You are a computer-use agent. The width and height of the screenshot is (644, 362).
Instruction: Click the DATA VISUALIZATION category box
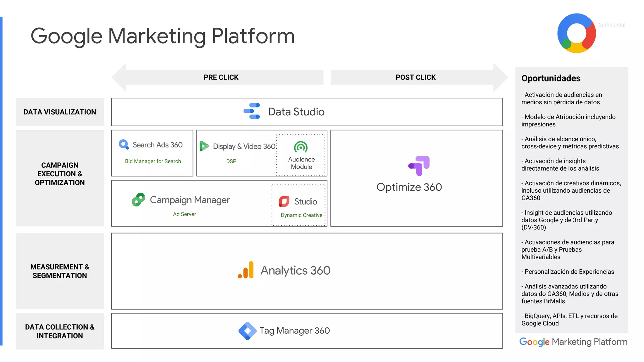point(60,112)
